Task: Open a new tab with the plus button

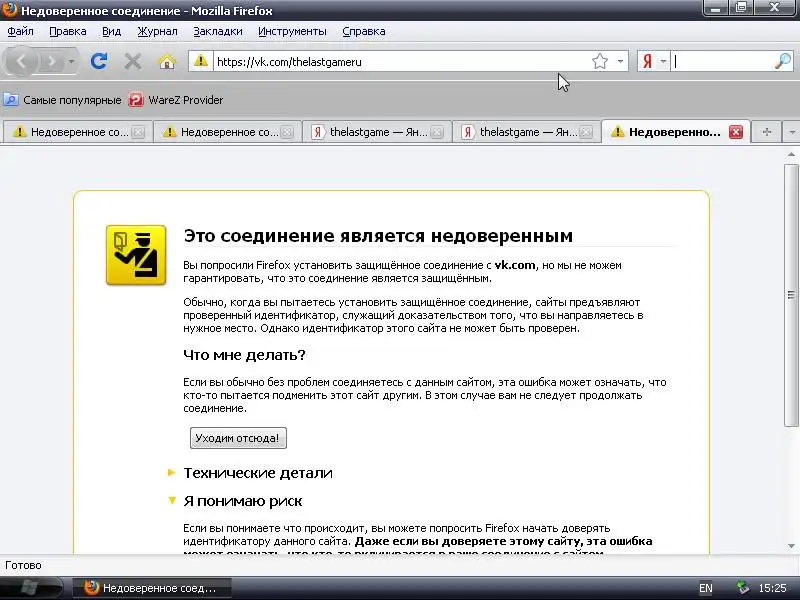Action: (766, 132)
